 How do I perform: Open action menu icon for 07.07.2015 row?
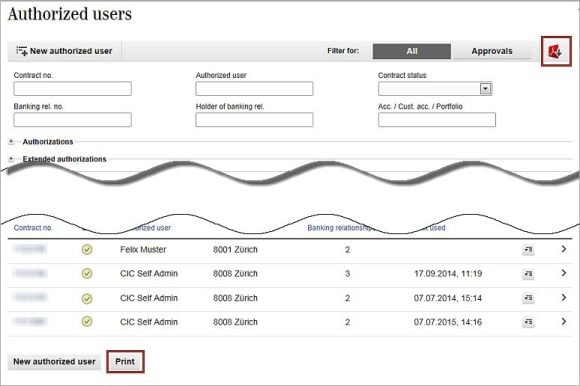[x=528, y=322]
